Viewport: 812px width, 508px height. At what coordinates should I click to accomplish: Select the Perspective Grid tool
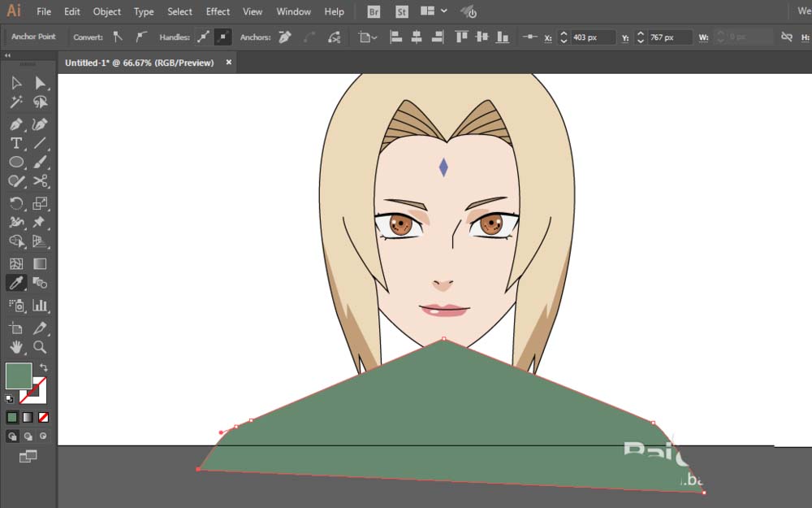(x=40, y=241)
